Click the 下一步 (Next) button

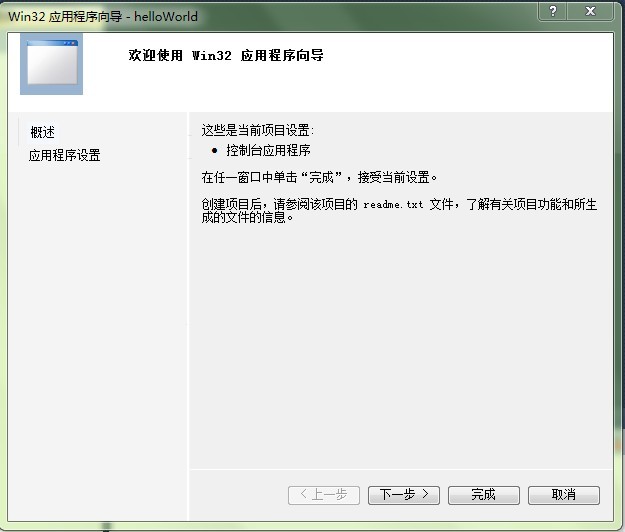(x=404, y=495)
